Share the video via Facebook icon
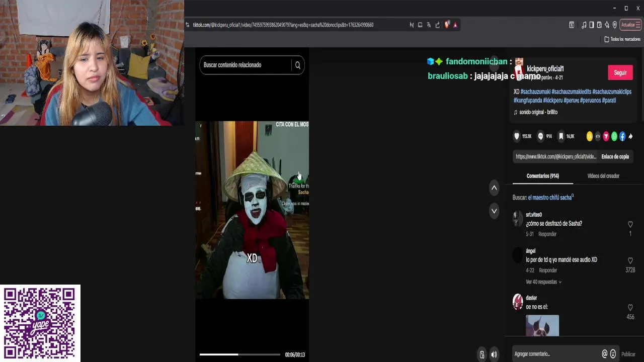The height and width of the screenshot is (362, 644). [x=622, y=136]
